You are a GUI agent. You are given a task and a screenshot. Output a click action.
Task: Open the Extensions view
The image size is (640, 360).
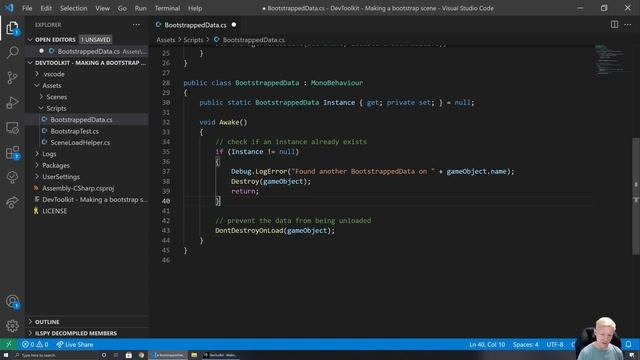coord(12,153)
